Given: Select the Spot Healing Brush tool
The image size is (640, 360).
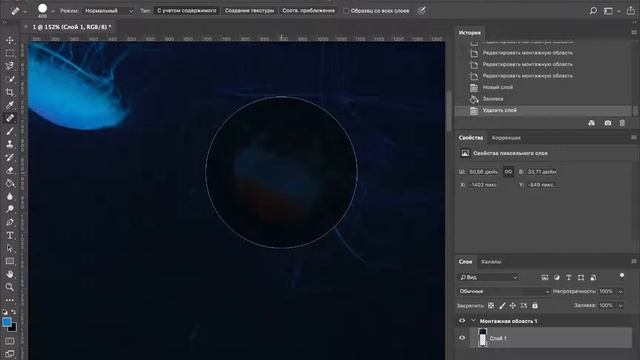Looking at the screenshot, I should pyautogui.click(x=10, y=118).
